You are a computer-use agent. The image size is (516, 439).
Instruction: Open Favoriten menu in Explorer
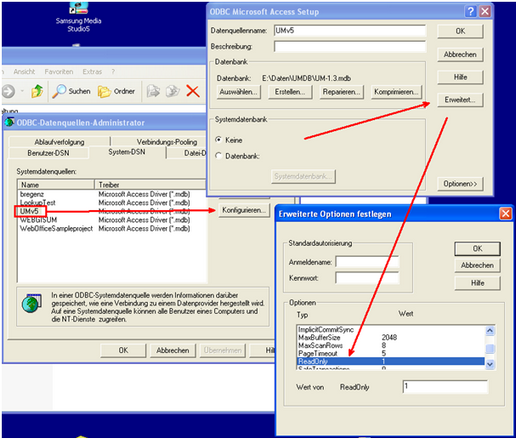pos(59,72)
